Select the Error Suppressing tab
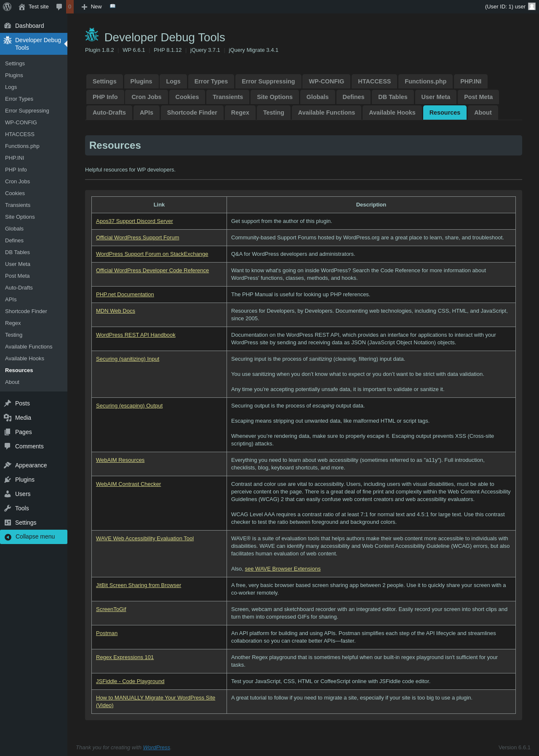The width and height of the screenshot is (539, 756). [268, 81]
